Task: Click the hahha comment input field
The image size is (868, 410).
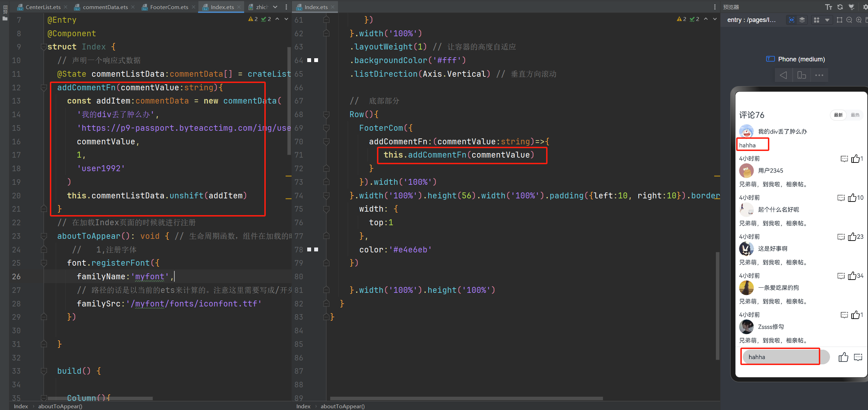Action: click(x=780, y=357)
